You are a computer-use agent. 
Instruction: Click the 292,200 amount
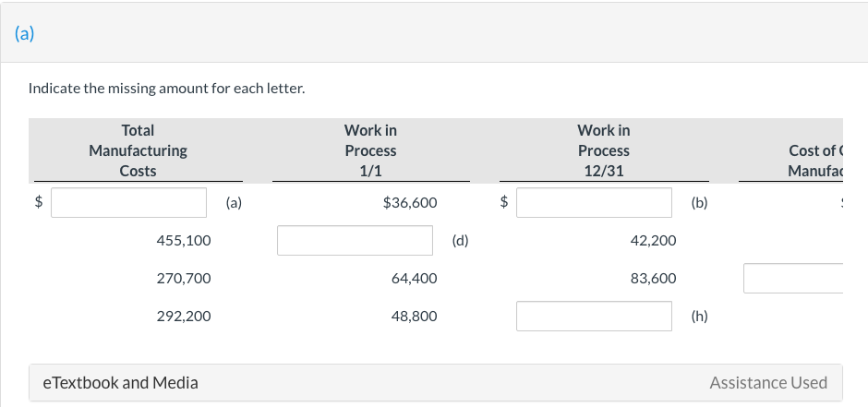[x=185, y=317]
